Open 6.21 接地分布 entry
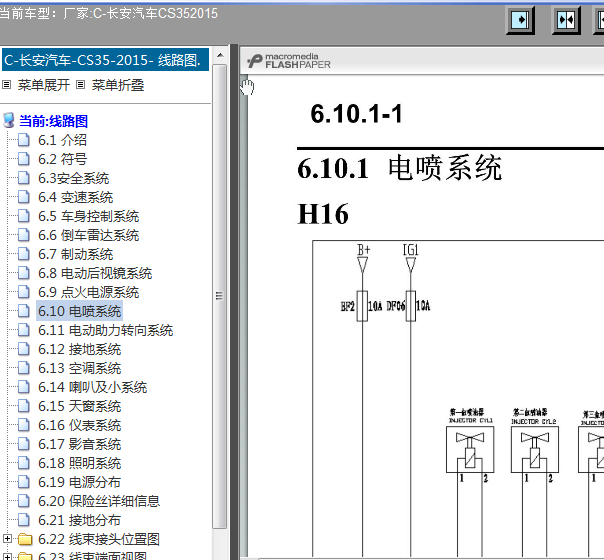 pyautogui.click(x=79, y=520)
